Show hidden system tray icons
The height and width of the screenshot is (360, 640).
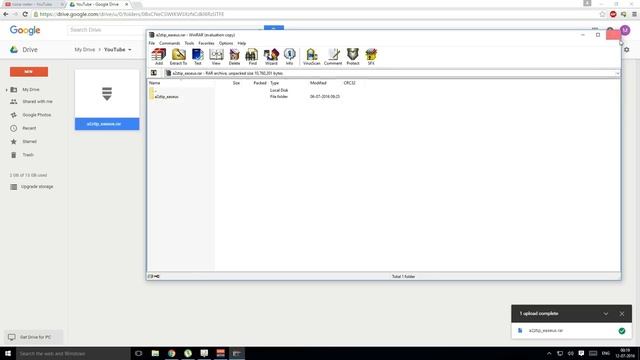pyautogui.click(x=549, y=353)
